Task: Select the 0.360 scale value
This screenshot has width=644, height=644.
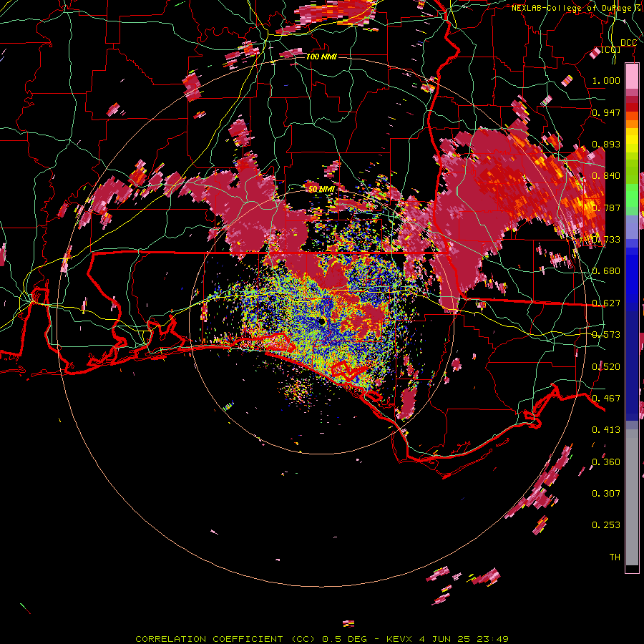Action: pyautogui.click(x=606, y=462)
